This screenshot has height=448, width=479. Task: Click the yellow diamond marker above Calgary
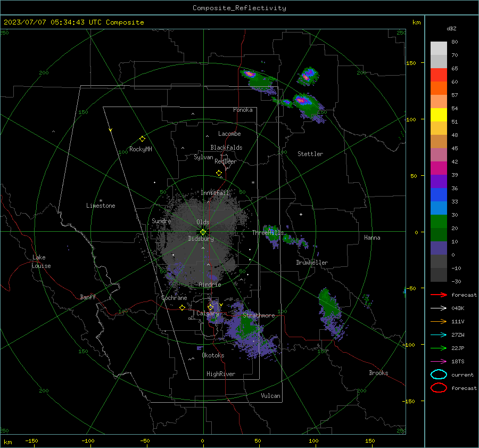click(210, 307)
